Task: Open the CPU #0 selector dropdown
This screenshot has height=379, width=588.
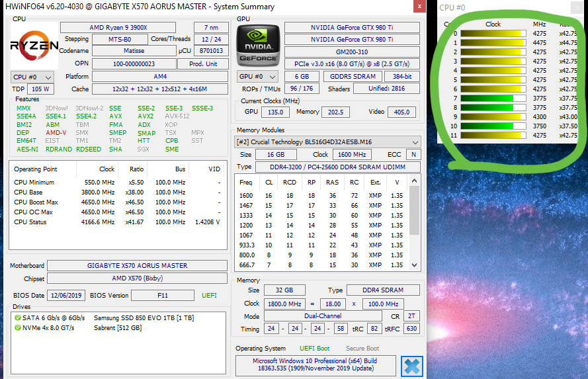Action: point(32,77)
